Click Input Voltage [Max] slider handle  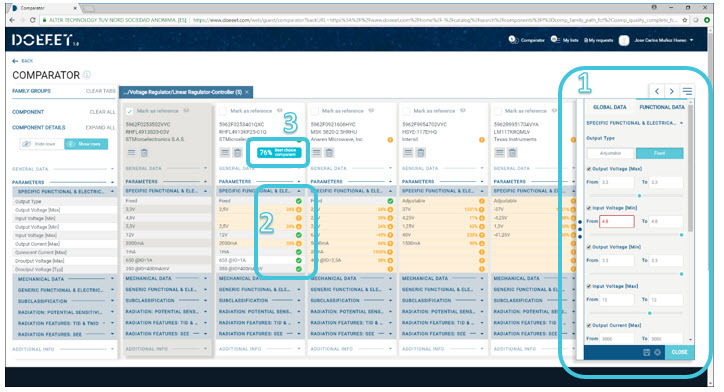point(650,313)
